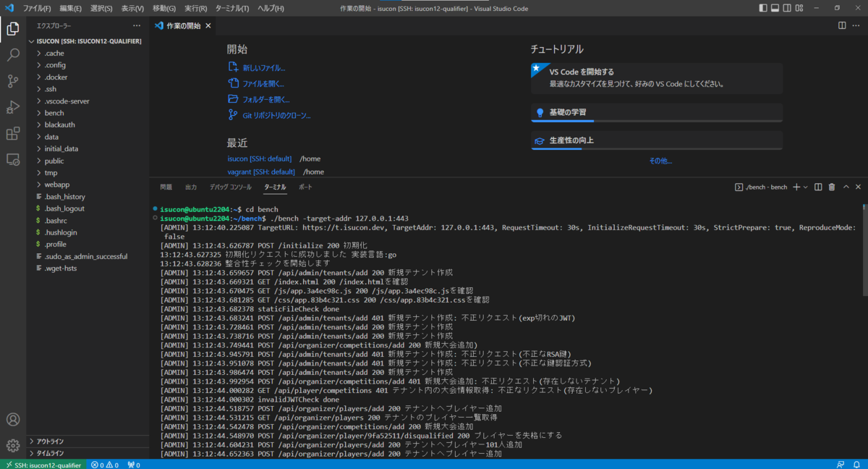Open 生産性の向上 walkthrough card
The width and height of the screenshot is (868, 469).
657,140
